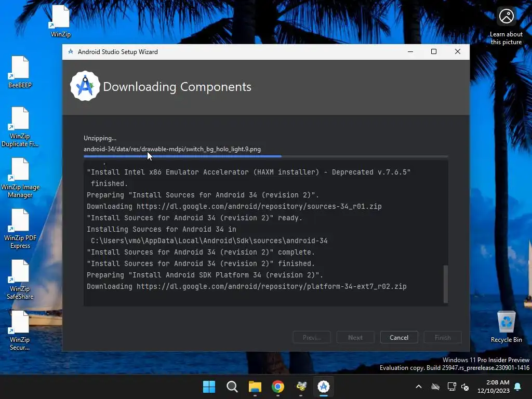Open taskbar Search
The width and height of the screenshot is (532, 399).
[232, 387]
